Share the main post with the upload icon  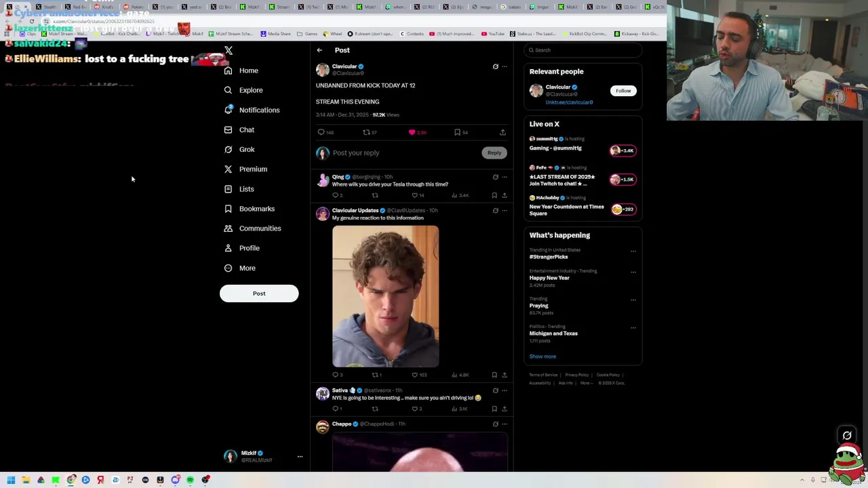pos(502,132)
